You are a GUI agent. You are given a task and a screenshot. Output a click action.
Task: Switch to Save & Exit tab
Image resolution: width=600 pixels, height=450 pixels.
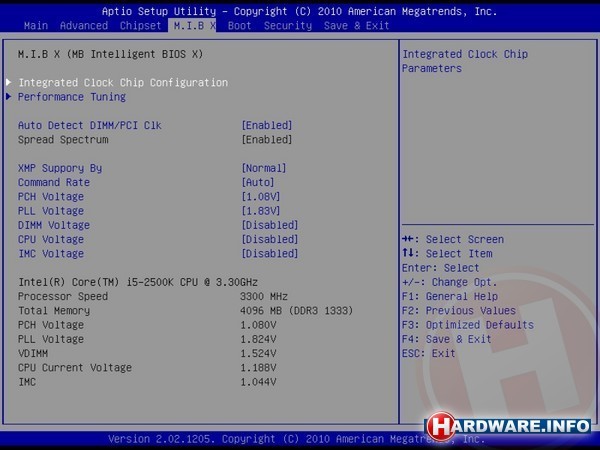click(356, 25)
